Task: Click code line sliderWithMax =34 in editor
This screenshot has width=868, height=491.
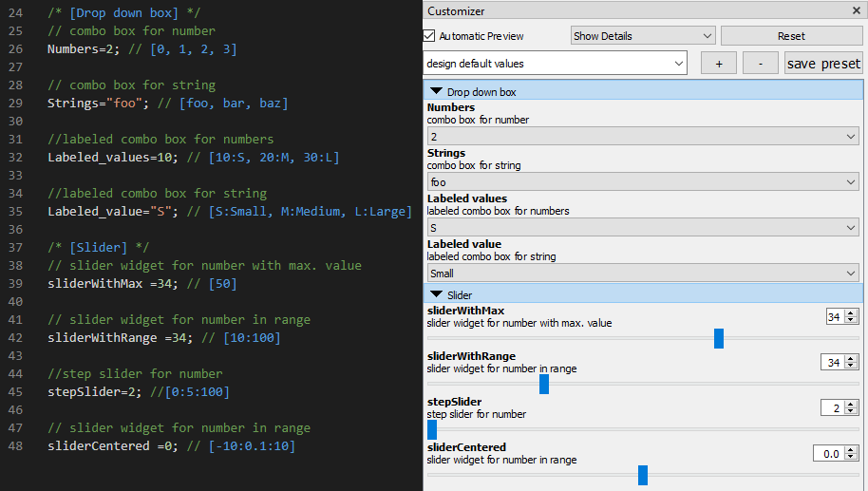Action: tap(142, 283)
